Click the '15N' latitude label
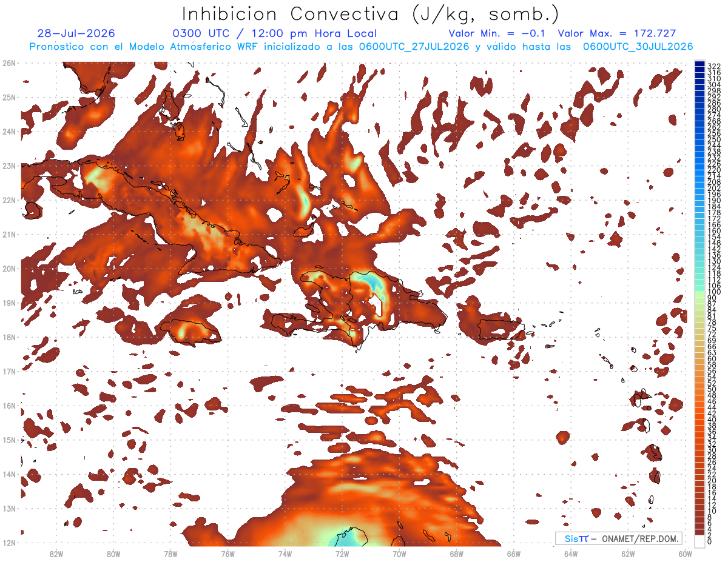Viewport: 728px width, 562px height. [9, 440]
